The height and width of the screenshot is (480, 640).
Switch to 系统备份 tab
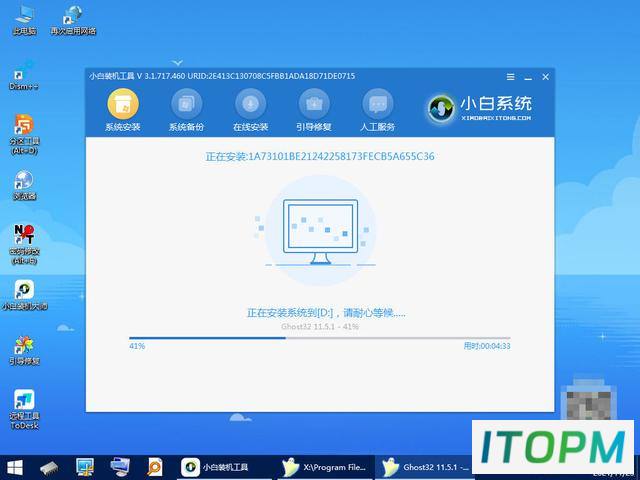click(x=187, y=111)
